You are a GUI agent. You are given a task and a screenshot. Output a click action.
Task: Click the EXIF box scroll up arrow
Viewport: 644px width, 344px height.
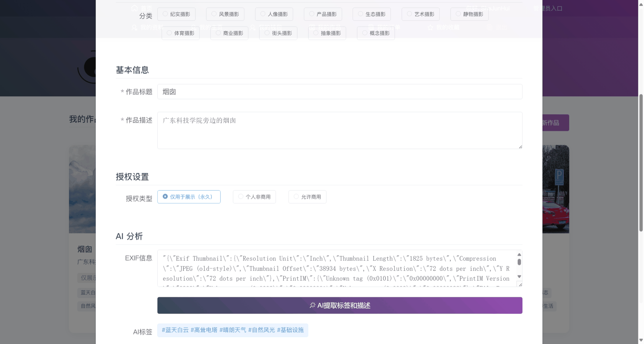(519, 255)
